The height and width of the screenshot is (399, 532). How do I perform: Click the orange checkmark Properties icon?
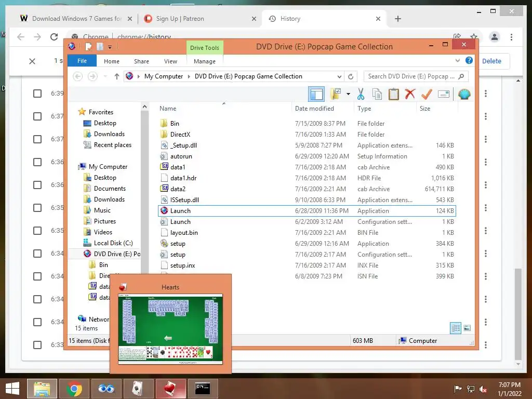(427, 94)
